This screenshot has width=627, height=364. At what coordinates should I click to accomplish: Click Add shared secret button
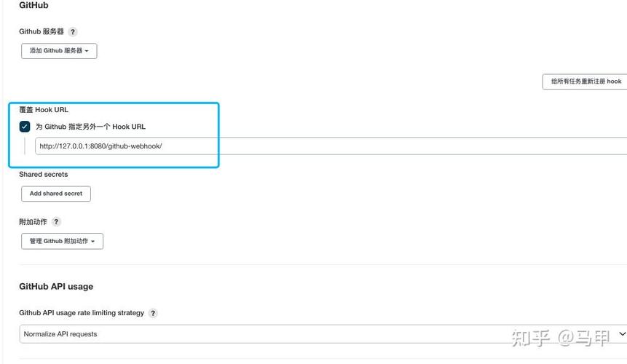point(56,194)
